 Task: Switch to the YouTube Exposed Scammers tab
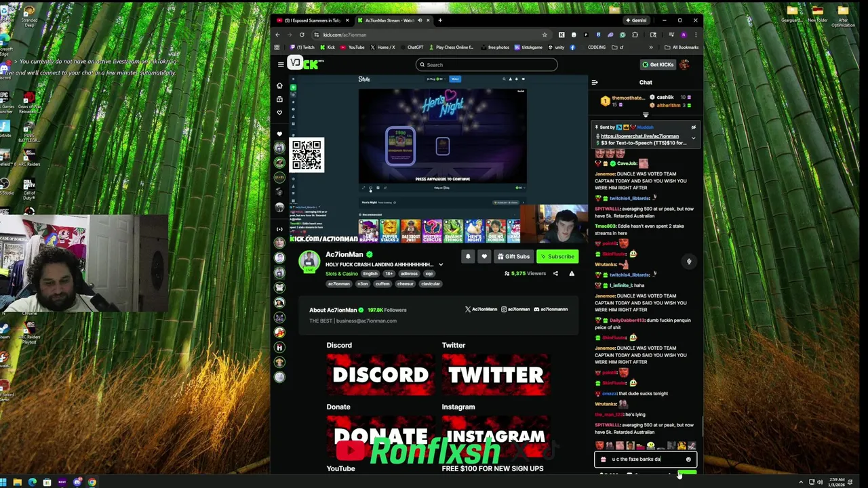tap(312, 20)
